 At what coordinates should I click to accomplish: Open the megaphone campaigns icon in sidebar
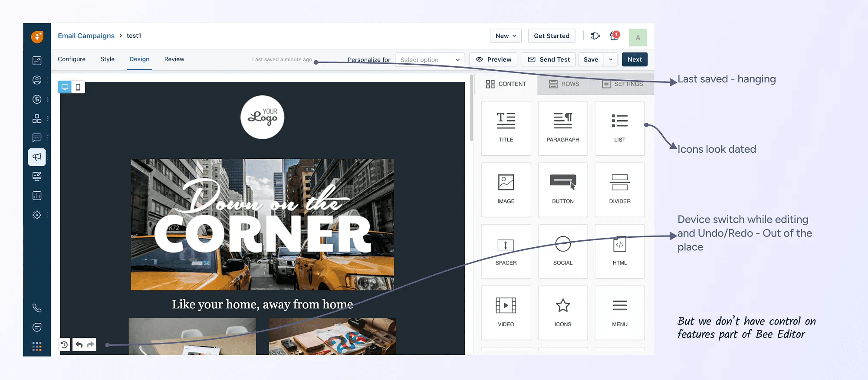pyautogui.click(x=37, y=157)
